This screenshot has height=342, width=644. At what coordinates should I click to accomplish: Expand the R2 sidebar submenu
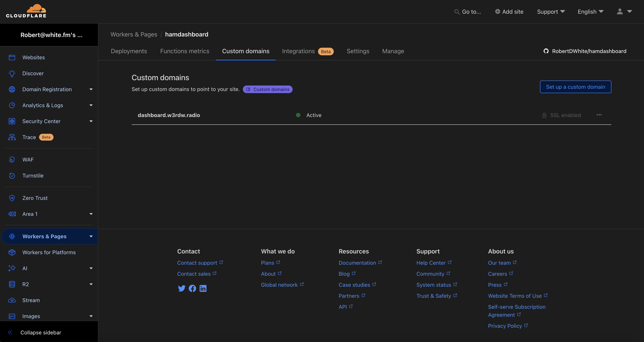pyautogui.click(x=91, y=284)
